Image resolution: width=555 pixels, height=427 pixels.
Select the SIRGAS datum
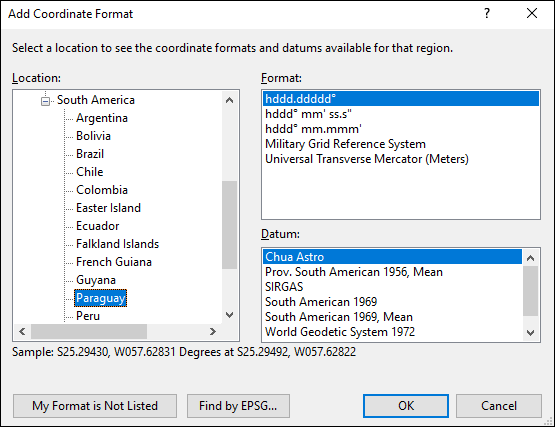click(x=392, y=287)
